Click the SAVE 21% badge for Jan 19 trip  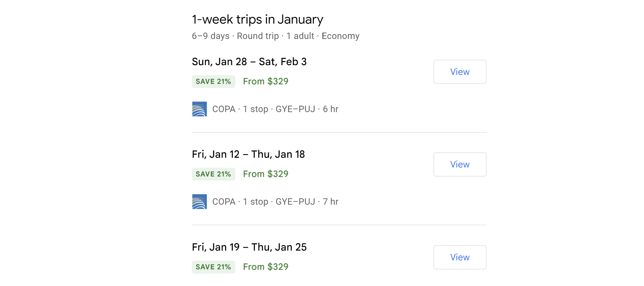tap(213, 267)
